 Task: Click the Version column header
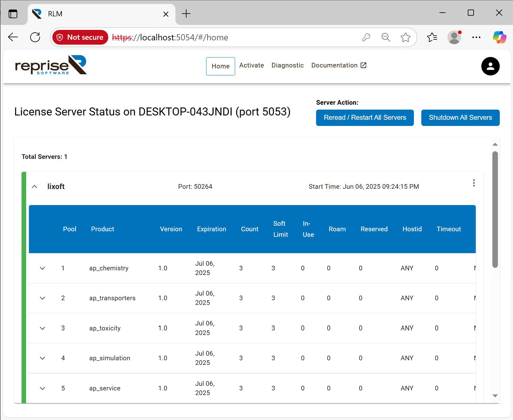171,229
